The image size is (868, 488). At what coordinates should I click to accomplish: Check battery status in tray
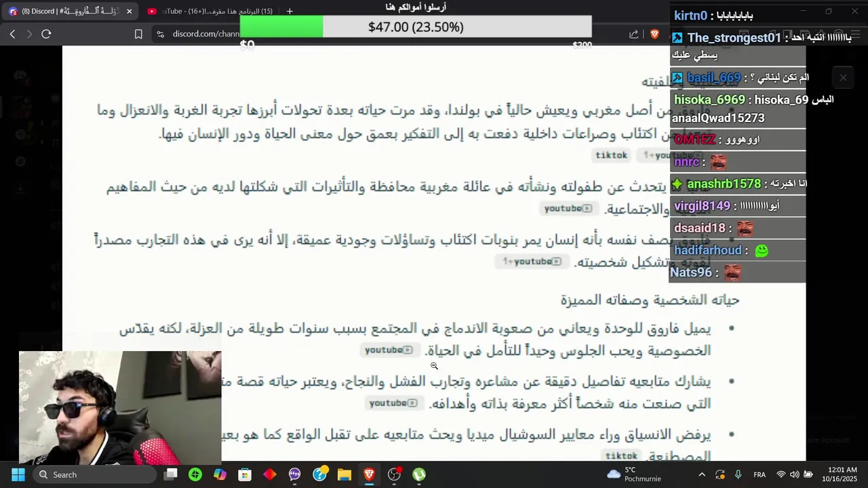tap(808, 474)
